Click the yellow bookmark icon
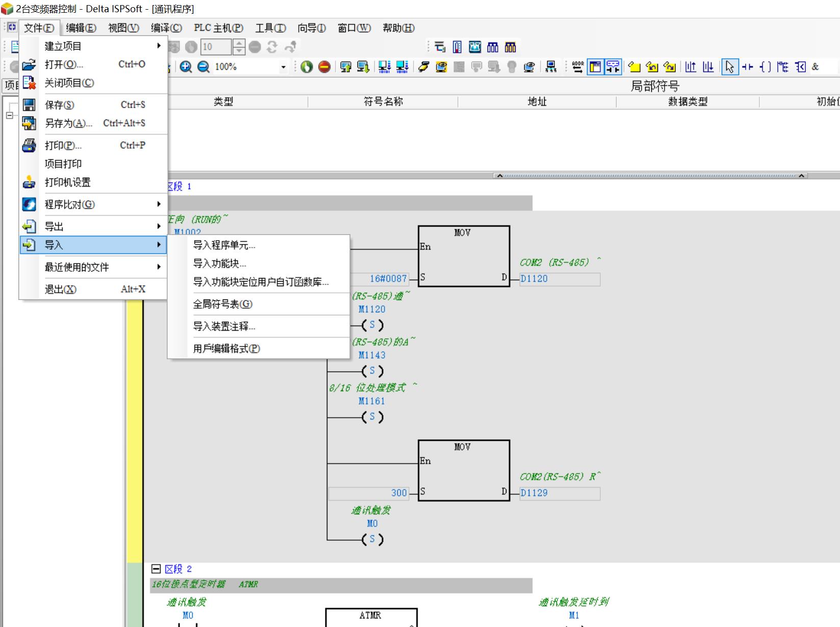Viewport: 840px width, 627px height. point(634,67)
